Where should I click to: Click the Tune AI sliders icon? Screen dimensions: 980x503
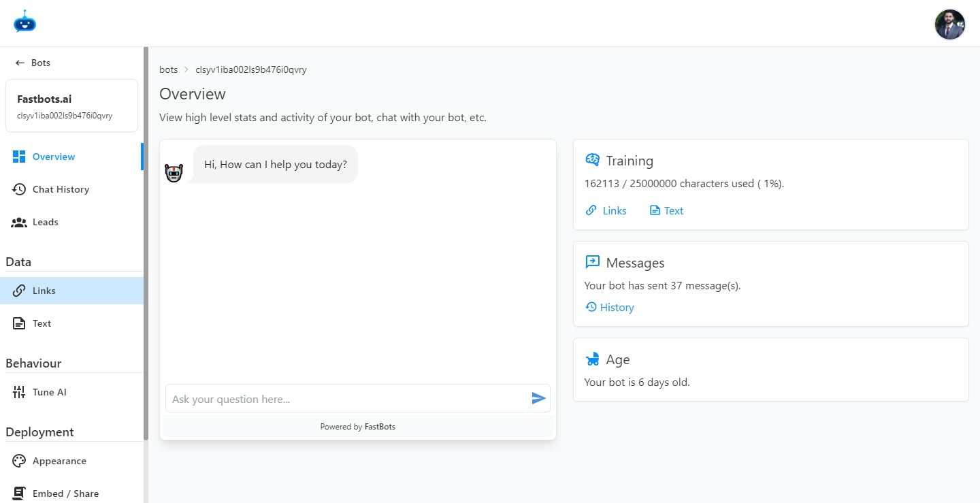click(19, 392)
